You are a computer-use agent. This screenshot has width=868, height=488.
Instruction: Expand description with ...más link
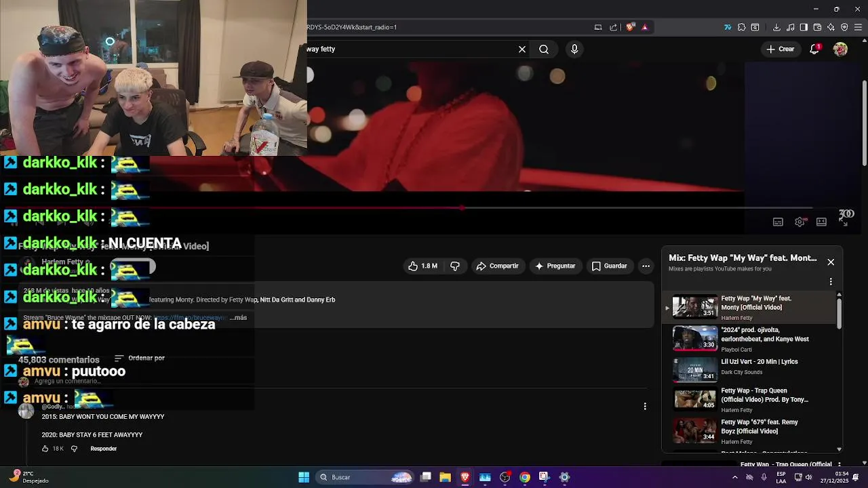pyautogui.click(x=238, y=317)
